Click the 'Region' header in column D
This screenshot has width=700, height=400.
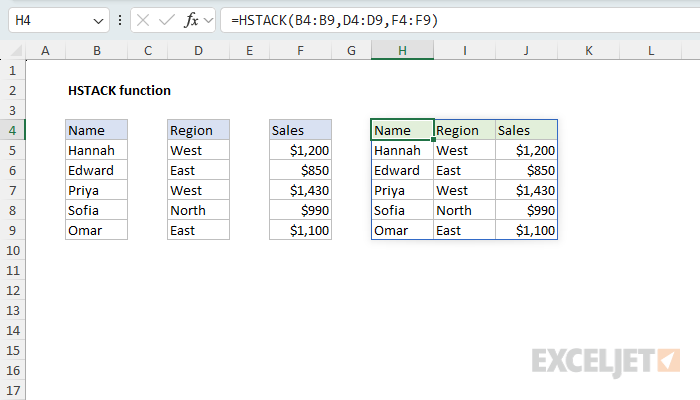(199, 130)
